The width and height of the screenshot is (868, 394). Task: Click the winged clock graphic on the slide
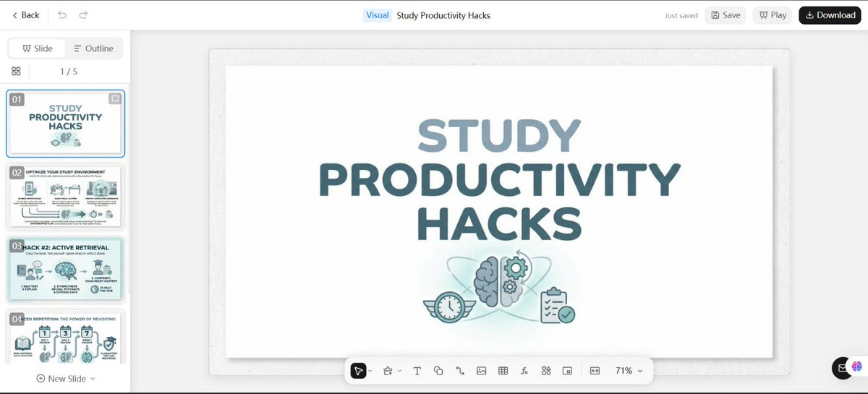pos(448,307)
